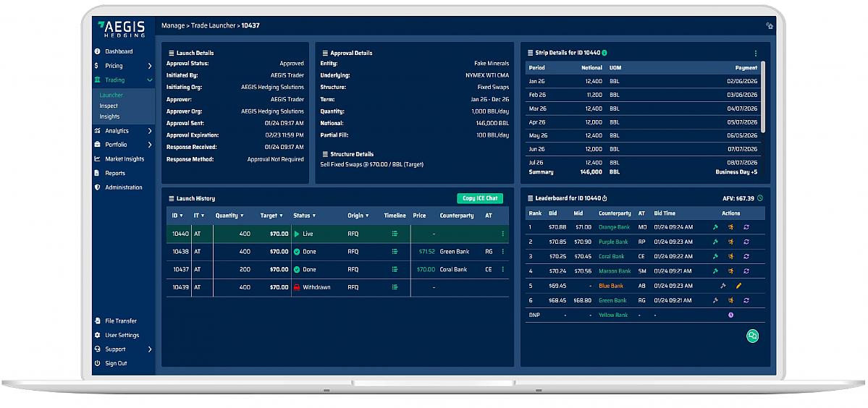
Task: Sort Launch History by ID column
Action: click(177, 216)
